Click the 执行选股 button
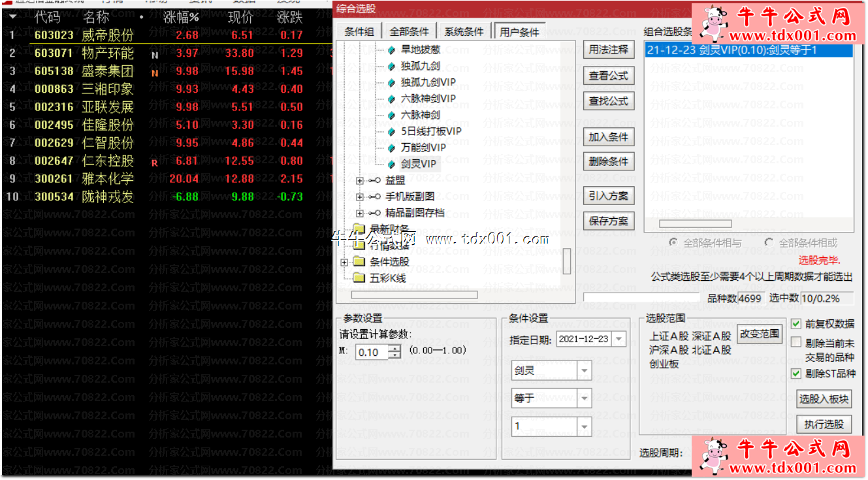The image size is (868, 480). point(824,424)
